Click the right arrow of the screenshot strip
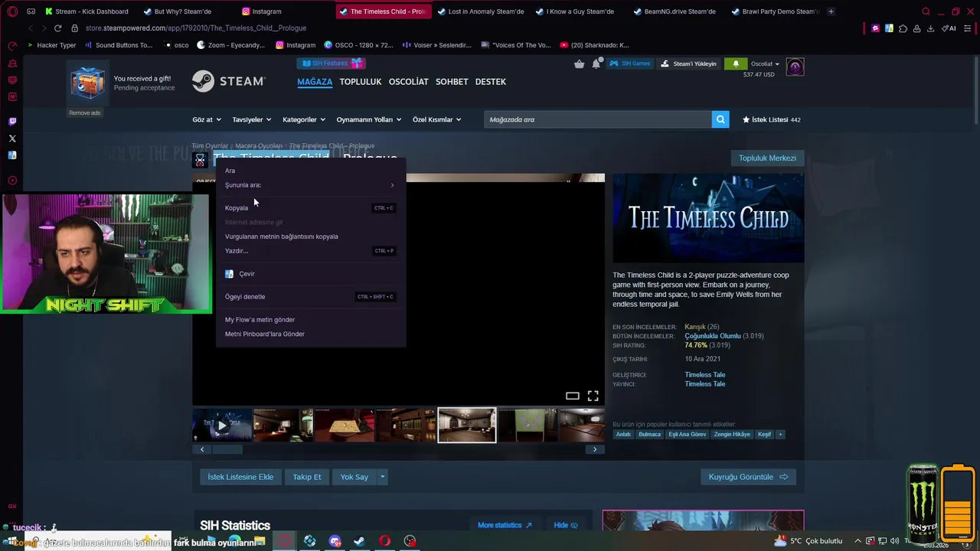Viewport: 980px width, 551px height. tap(595, 449)
